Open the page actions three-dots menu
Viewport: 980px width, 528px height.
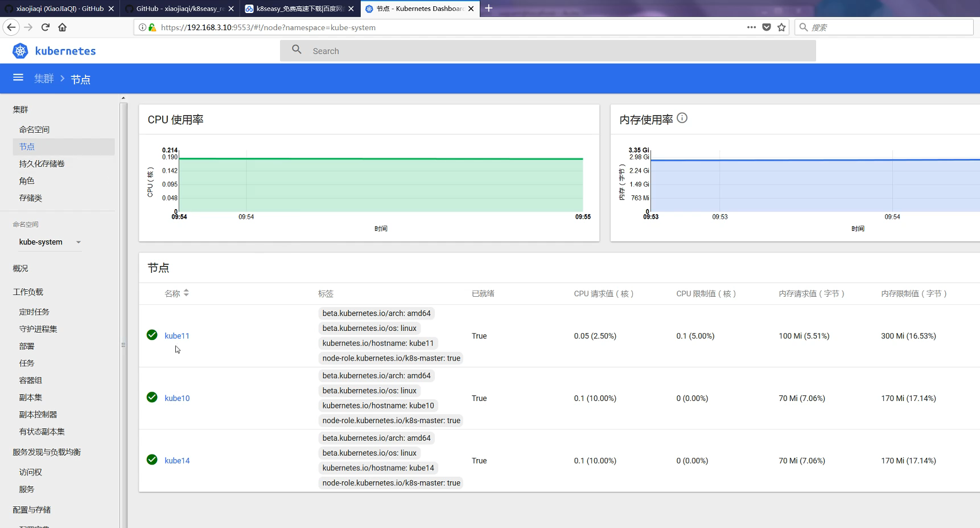pyautogui.click(x=751, y=27)
